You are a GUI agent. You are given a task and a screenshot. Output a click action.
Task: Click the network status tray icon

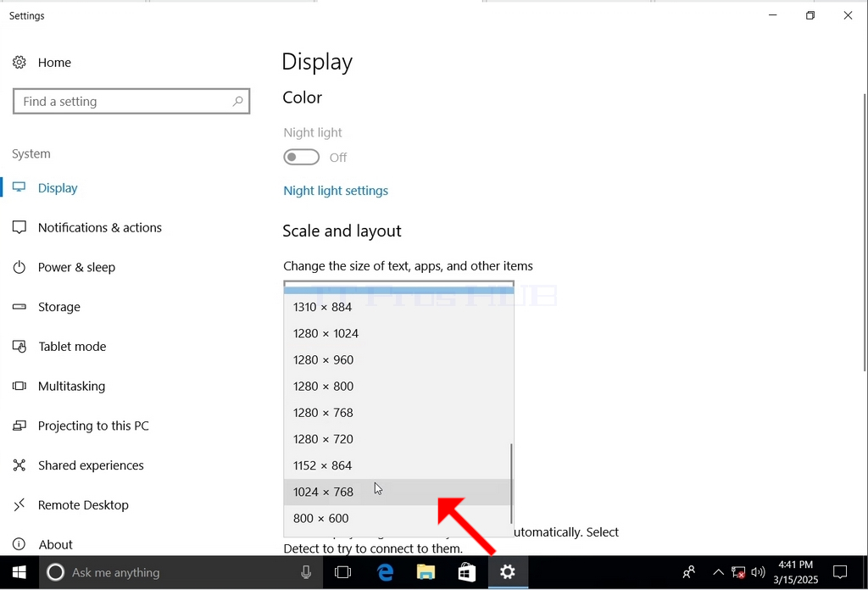[738, 572]
